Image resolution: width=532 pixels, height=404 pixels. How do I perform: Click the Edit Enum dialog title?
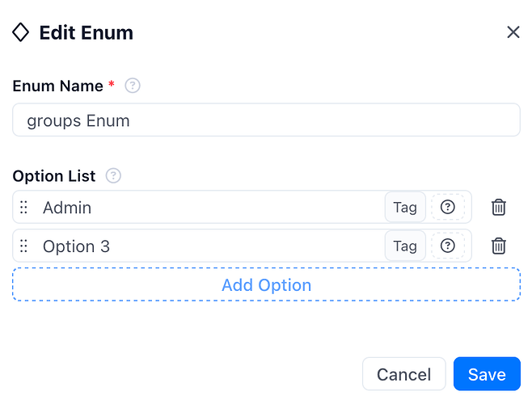pos(87,32)
